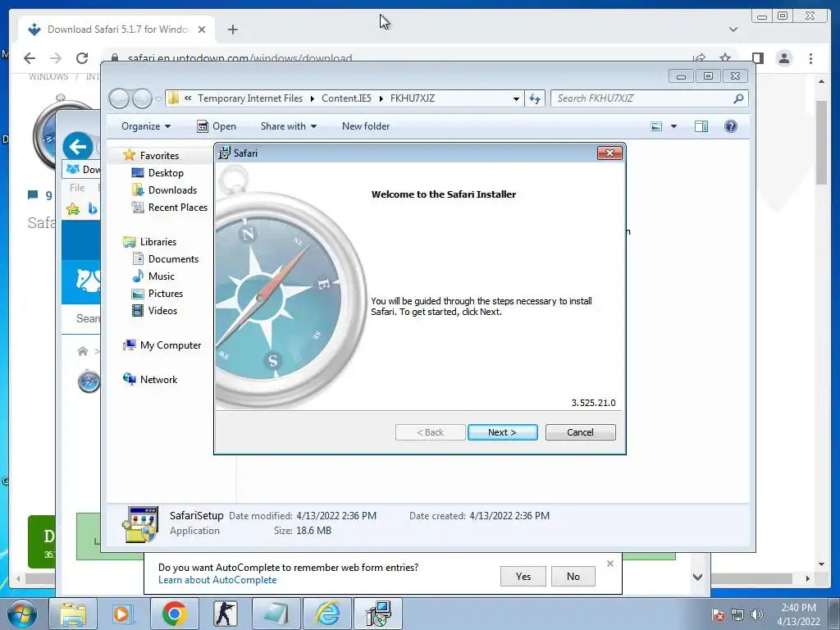
Task: Open Chrome three-dot menu
Action: point(811,58)
